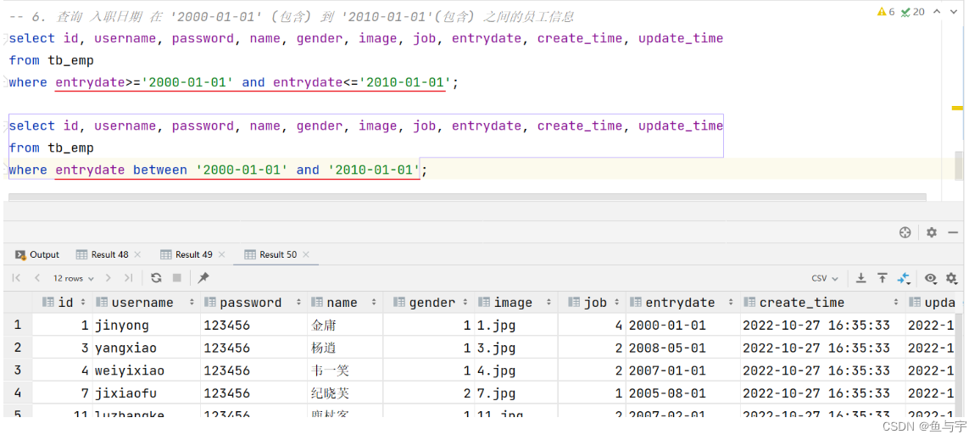The height and width of the screenshot is (440, 980).
Task: Sort by the job column header
Action: pyautogui.click(x=592, y=303)
